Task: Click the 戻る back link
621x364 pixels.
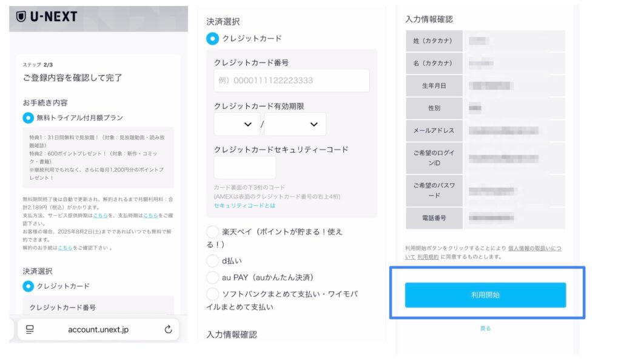Action: pos(486,328)
